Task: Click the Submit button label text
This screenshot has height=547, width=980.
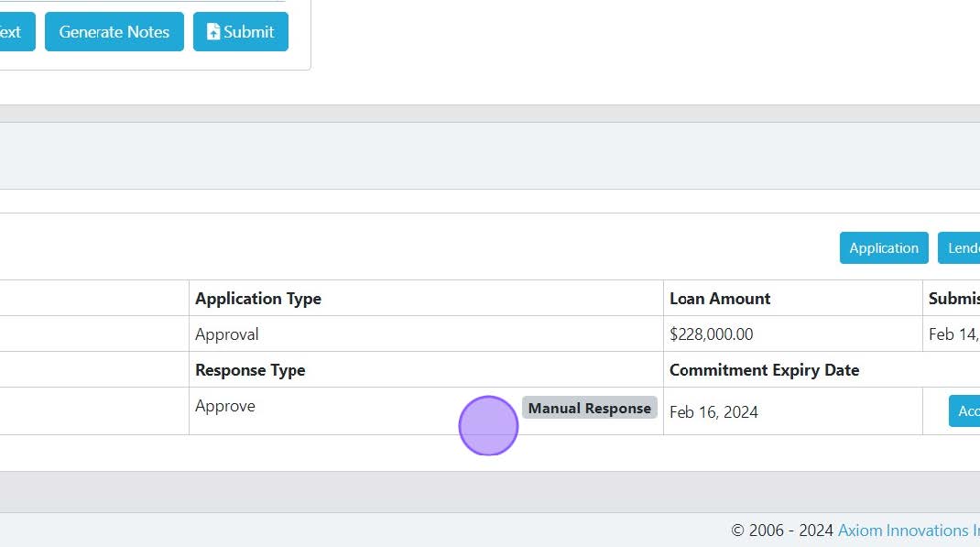Action: [249, 32]
